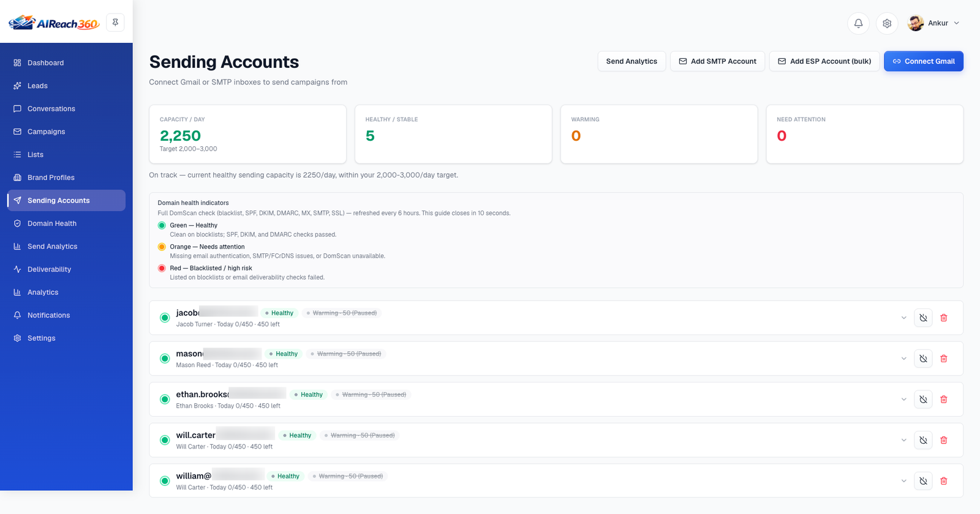Click 'Domain health indicators' heading

(x=193, y=203)
